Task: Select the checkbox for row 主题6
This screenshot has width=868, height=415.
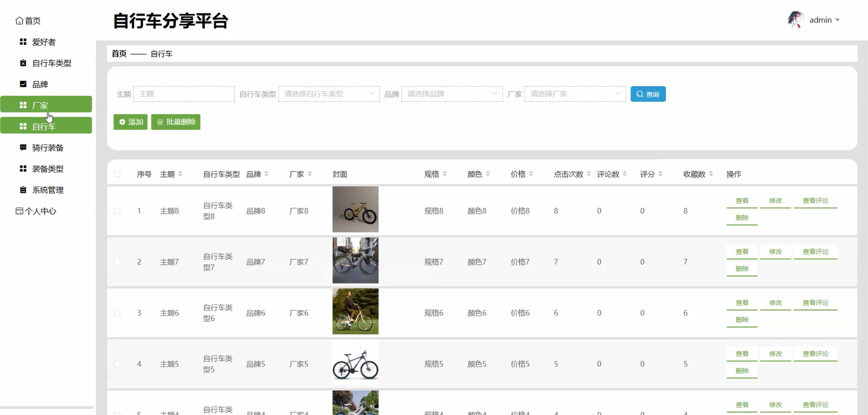Action: click(x=117, y=313)
